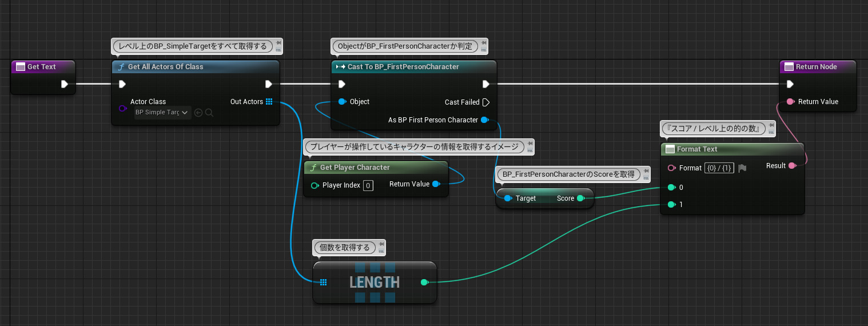This screenshot has width=868, height=326.
Task: Click the Result output pin on Format Text
Action: pos(792,166)
